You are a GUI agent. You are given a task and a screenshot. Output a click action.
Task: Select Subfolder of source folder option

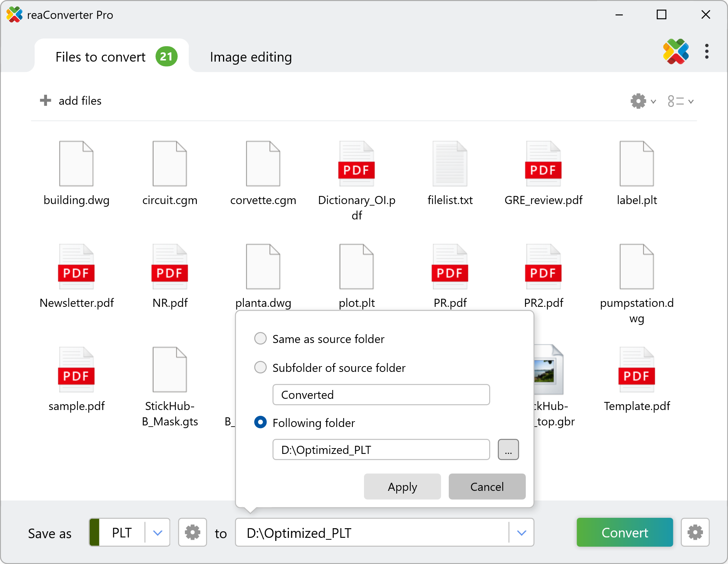(x=261, y=368)
